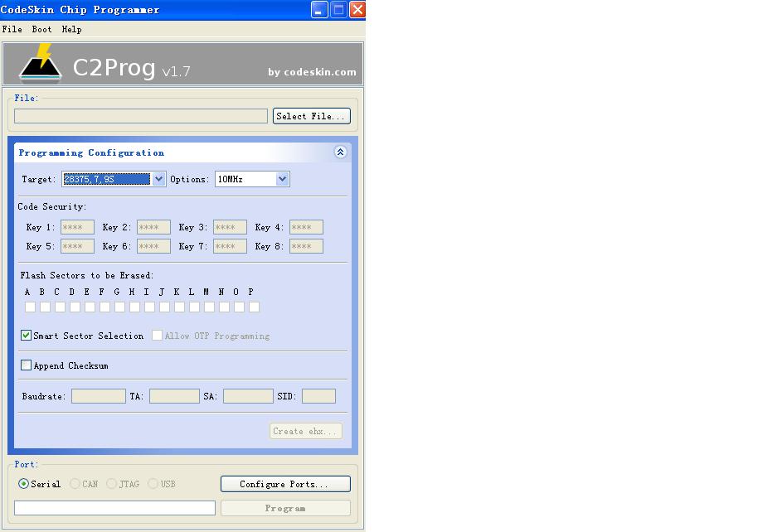This screenshot has width=758, height=532.
Task: Check flash sector M checkbox
Action: tap(209, 307)
